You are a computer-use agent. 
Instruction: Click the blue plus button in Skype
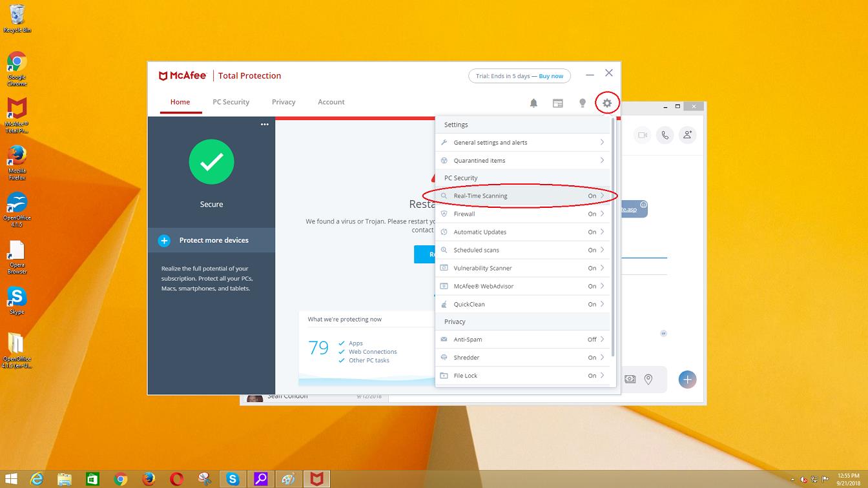tap(687, 380)
